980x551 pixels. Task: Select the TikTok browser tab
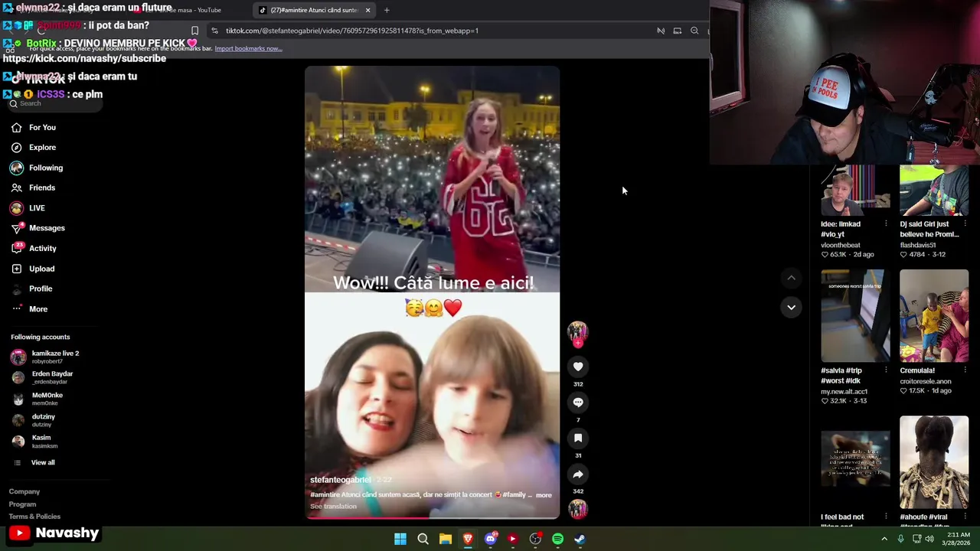coord(314,11)
